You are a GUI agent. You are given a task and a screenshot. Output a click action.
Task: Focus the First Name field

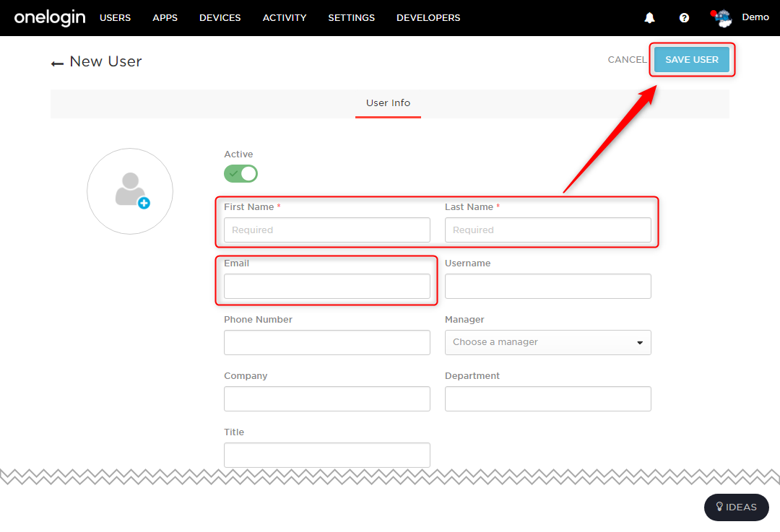327,230
